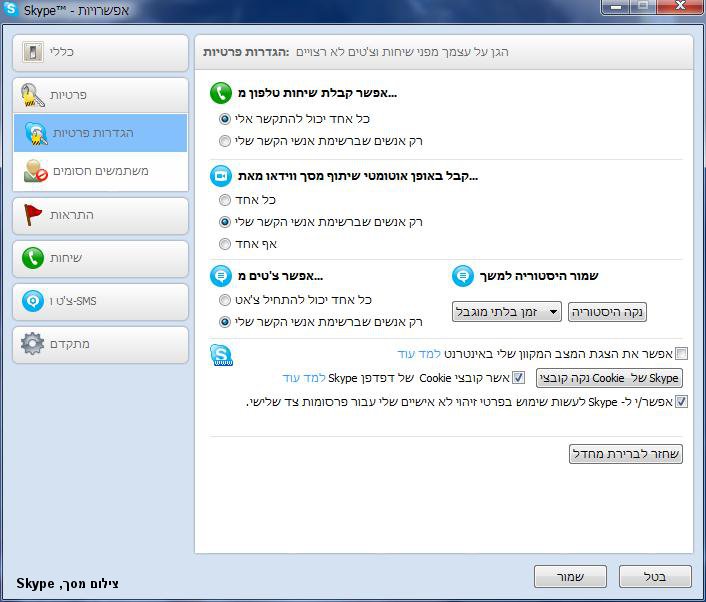This screenshot has height=602, width=706.
Task: Click שחזר לברירת מחדל (restore defaults) button
Action: point(626,454)
